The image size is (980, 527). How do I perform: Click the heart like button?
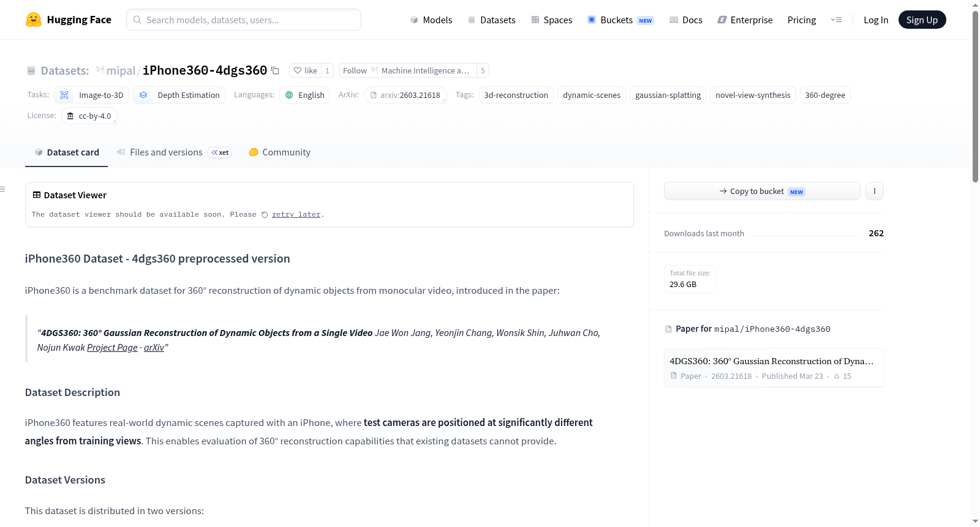[x=305, y=70]
